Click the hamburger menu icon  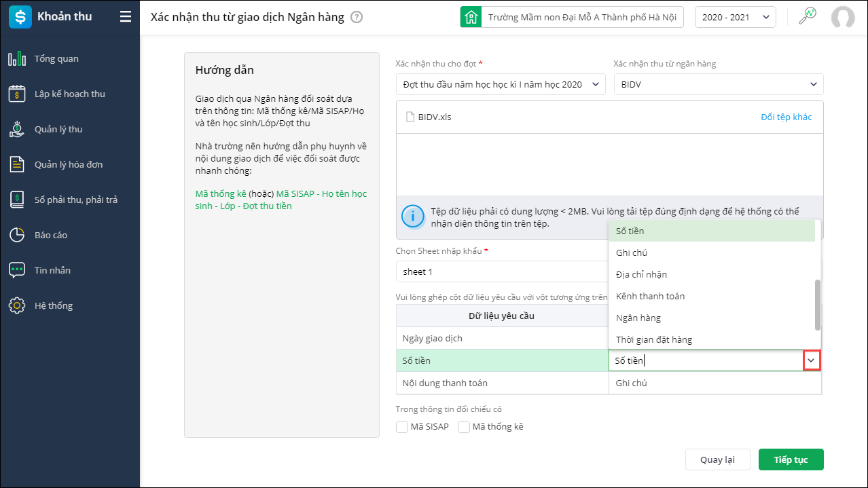(126, 17)
